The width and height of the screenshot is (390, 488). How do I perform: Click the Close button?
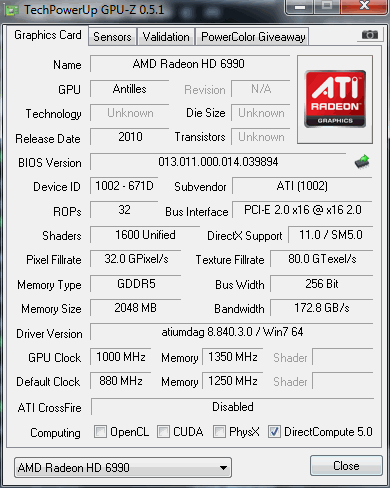tap(346, 465)
